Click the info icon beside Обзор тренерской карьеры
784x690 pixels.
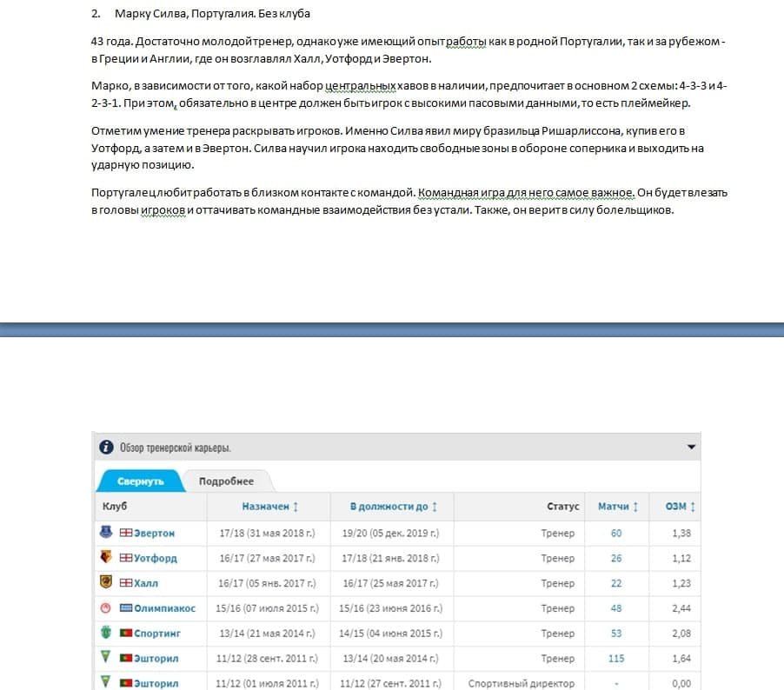[106, 448]
